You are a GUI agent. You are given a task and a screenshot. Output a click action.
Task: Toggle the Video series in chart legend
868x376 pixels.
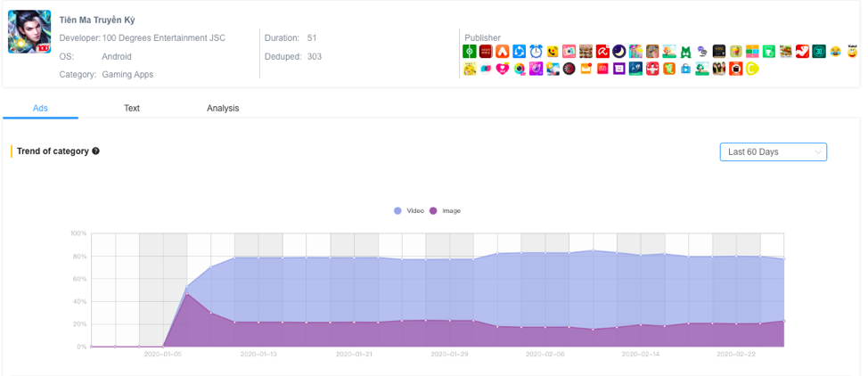coord(408,211)
